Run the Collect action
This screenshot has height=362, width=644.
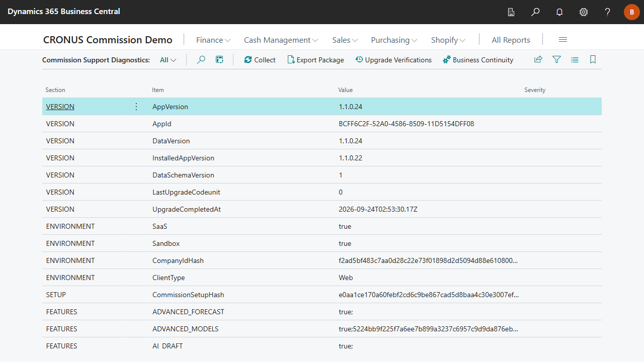click(260, 60)
